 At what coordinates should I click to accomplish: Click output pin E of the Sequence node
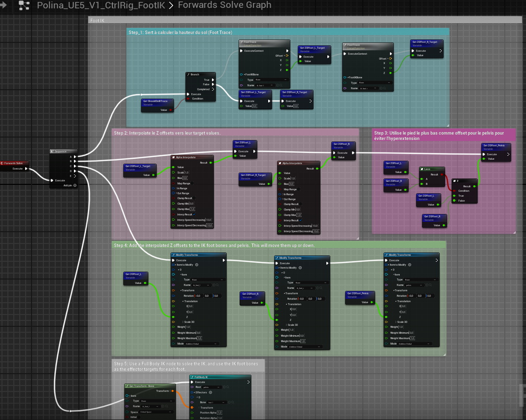[75, 176]
